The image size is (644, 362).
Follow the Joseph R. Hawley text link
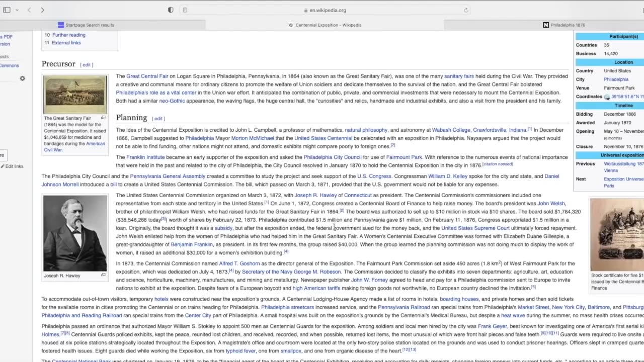(315, 196)
